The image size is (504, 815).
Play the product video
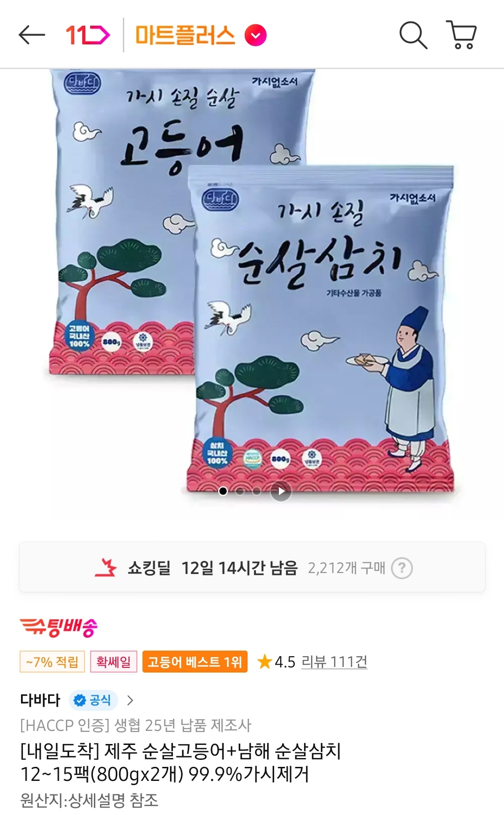point(281,491)
